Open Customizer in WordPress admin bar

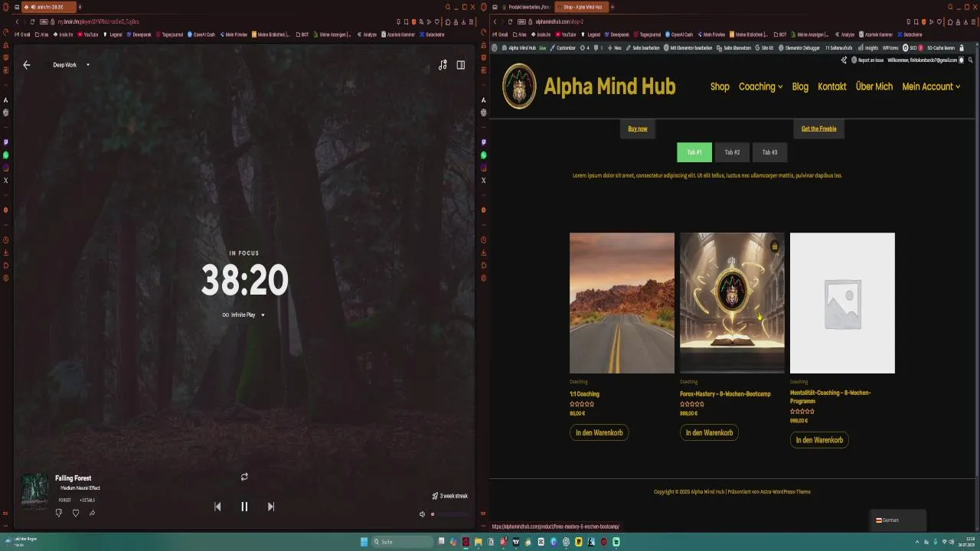point(563,47)
